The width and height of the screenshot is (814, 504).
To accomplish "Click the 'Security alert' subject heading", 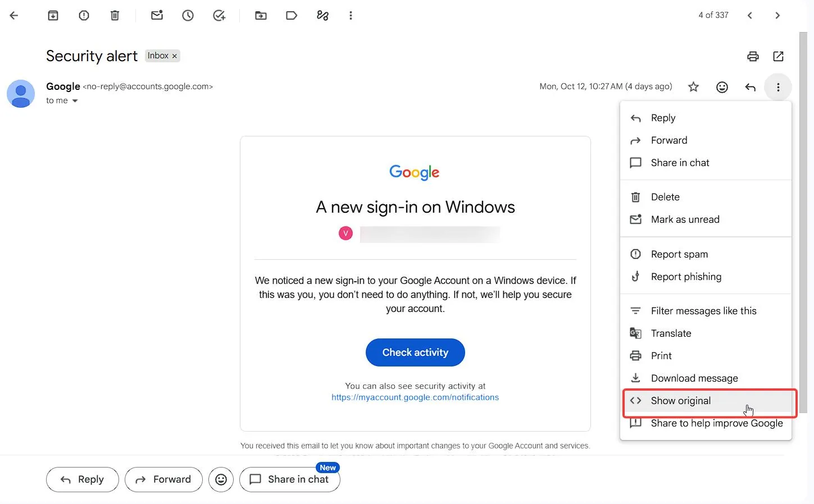I will click(92, 56).
